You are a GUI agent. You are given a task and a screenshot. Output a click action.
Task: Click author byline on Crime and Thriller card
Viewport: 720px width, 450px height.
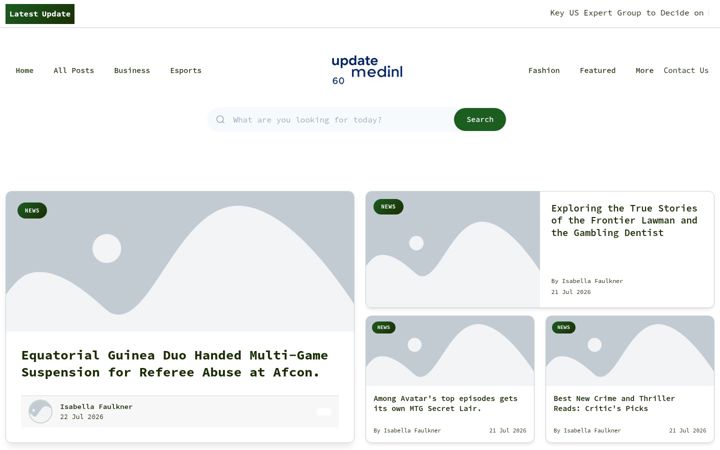[587, 430]
